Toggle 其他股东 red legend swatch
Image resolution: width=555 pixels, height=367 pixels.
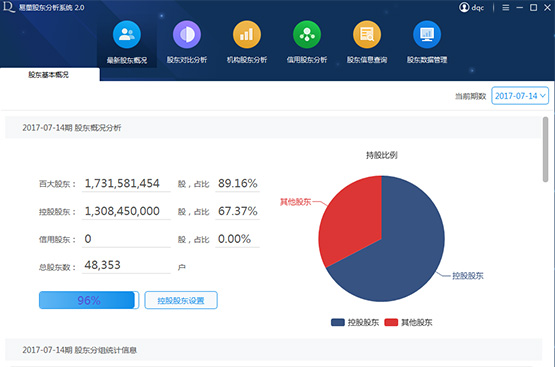tap(391, 322)
